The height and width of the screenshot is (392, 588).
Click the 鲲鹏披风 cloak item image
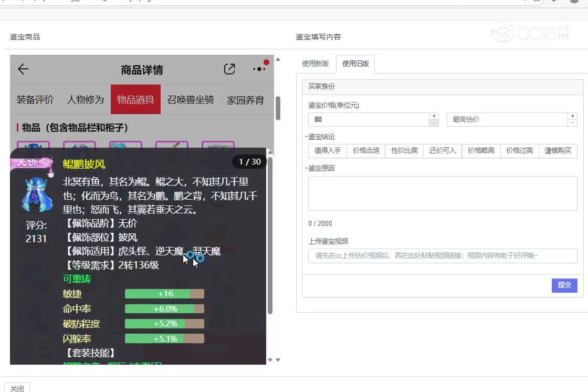pos(36,195)
